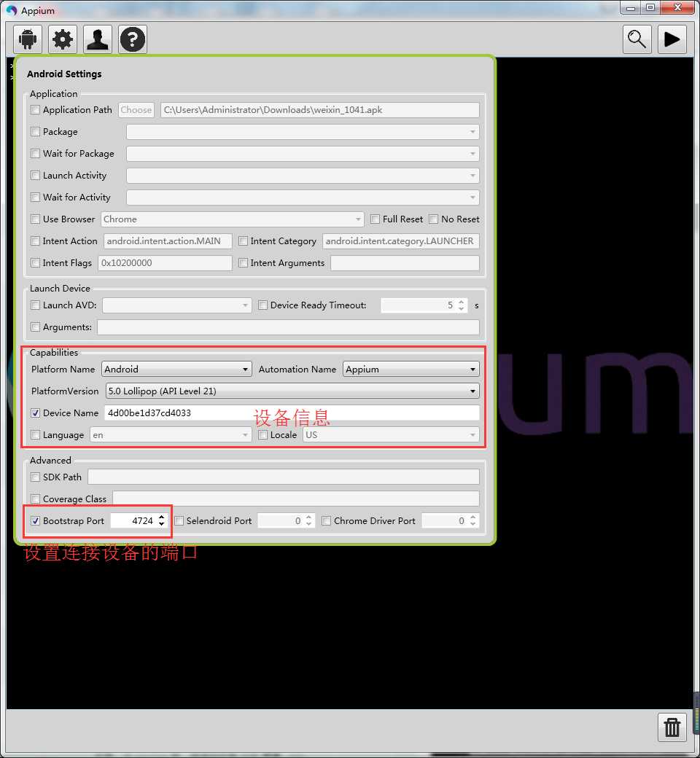Enable the Language checkbox
The width and height of the screenshot is (700, 758).
35,434
